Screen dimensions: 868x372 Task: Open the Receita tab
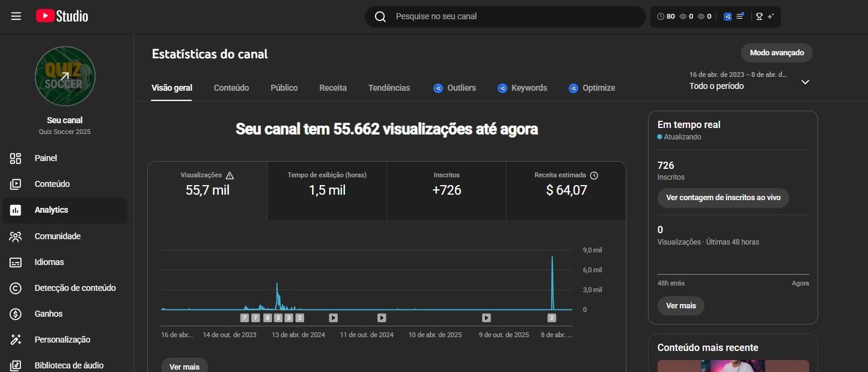point(333,88)
